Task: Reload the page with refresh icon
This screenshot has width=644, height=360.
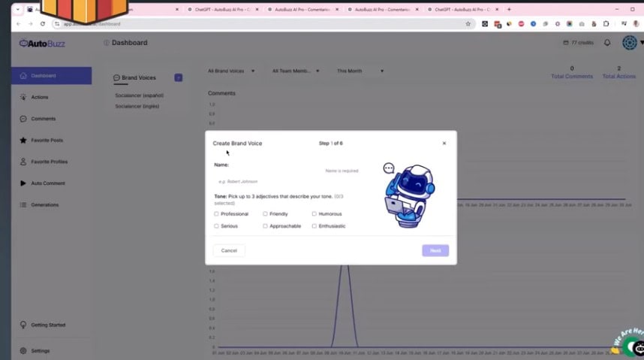Action: tap(42, 24)
